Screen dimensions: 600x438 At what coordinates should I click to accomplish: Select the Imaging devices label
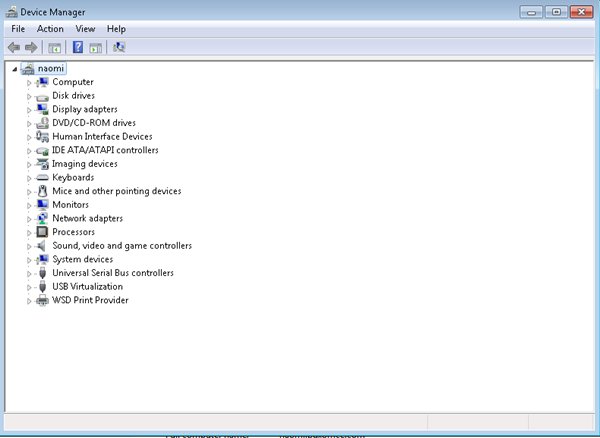(x=85, y=164)
